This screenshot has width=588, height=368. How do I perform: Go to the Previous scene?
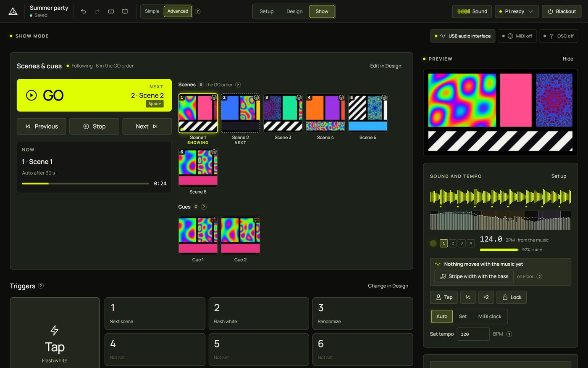pos(42,126)
